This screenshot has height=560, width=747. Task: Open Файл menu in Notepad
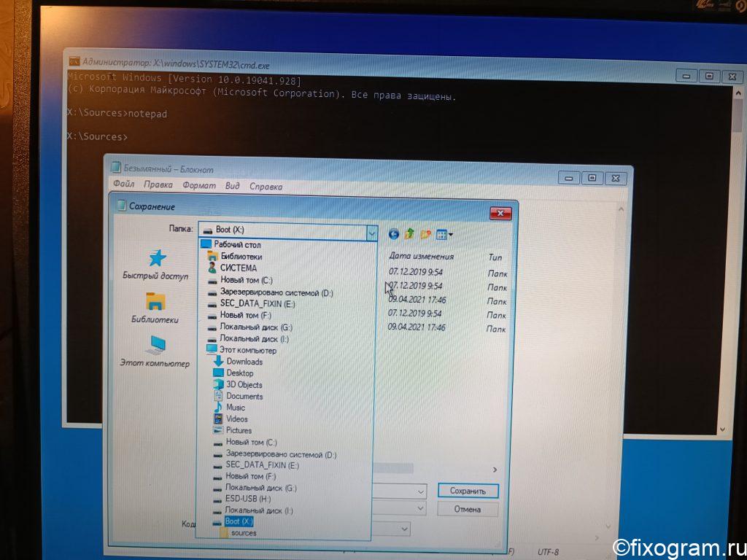(123, 183)
